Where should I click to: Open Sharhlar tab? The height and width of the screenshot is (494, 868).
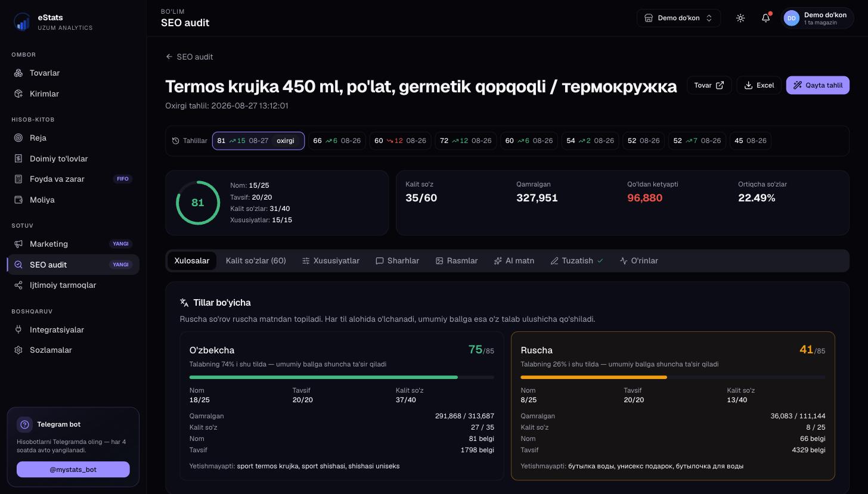click(397, 260)
